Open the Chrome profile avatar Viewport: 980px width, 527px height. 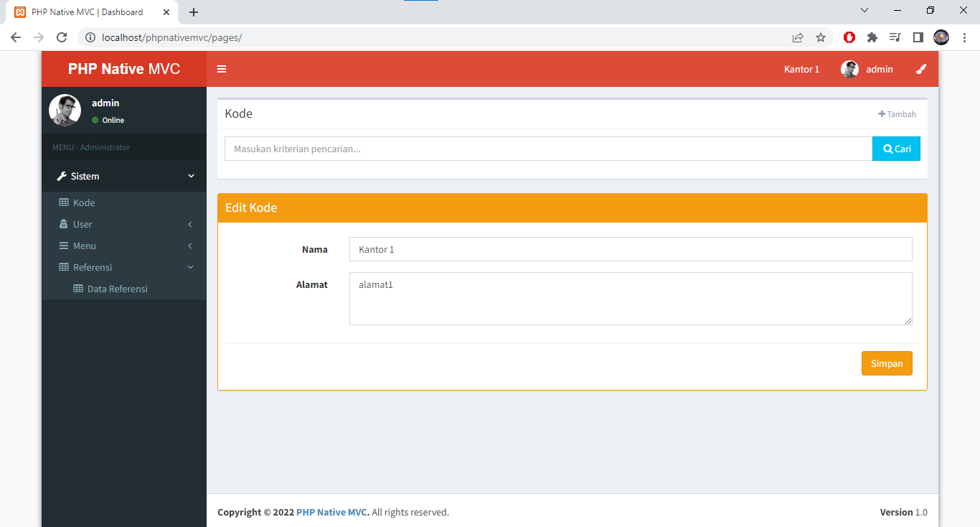pyautogui.click(x=941, y=37)
